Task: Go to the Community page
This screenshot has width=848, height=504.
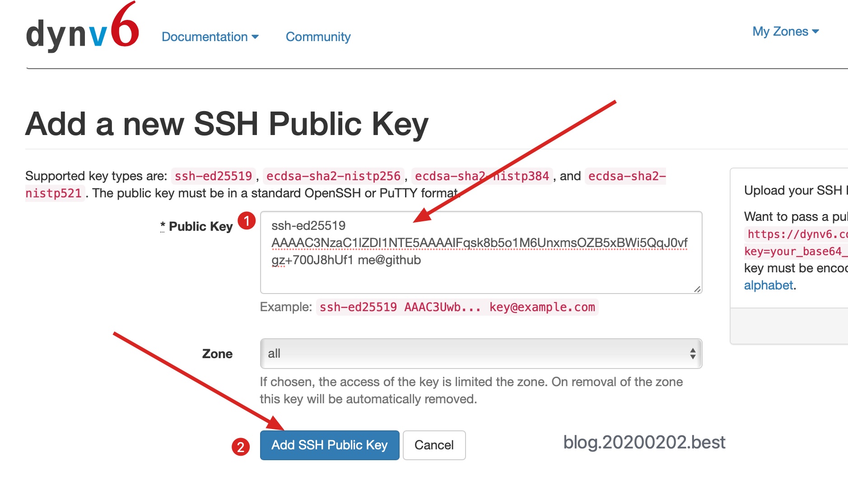Action: pos(318,37)
